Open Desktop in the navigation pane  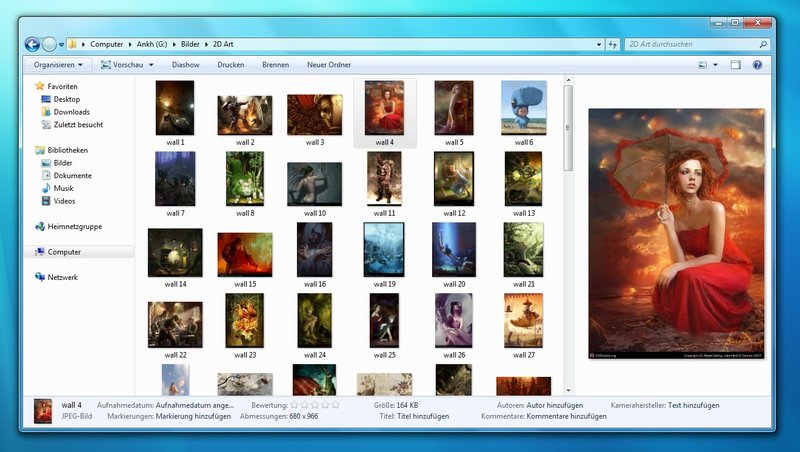tap(60, 99)
